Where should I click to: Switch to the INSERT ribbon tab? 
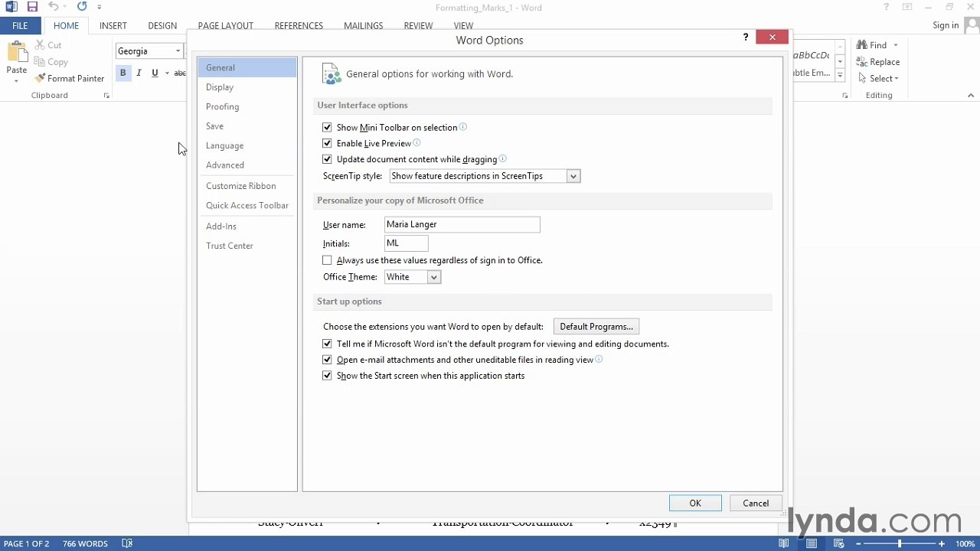click(113, 25)
